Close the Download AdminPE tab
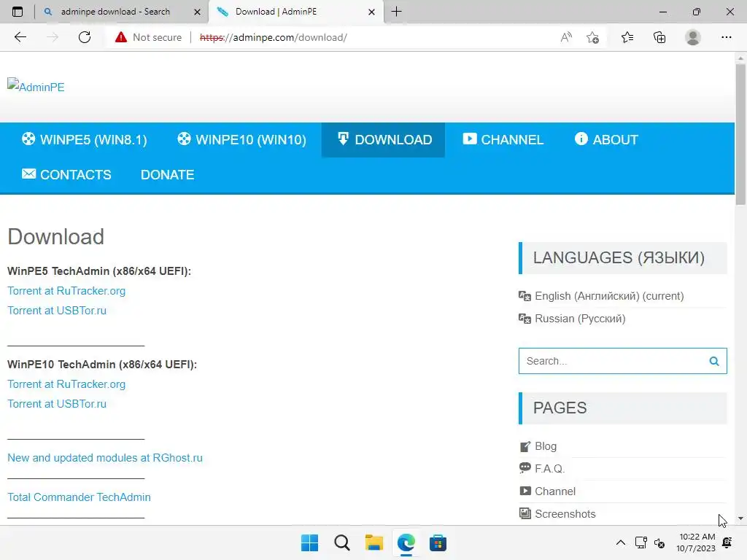The width and height of the screenshot is (747, 560). click(x=371, y=12)
